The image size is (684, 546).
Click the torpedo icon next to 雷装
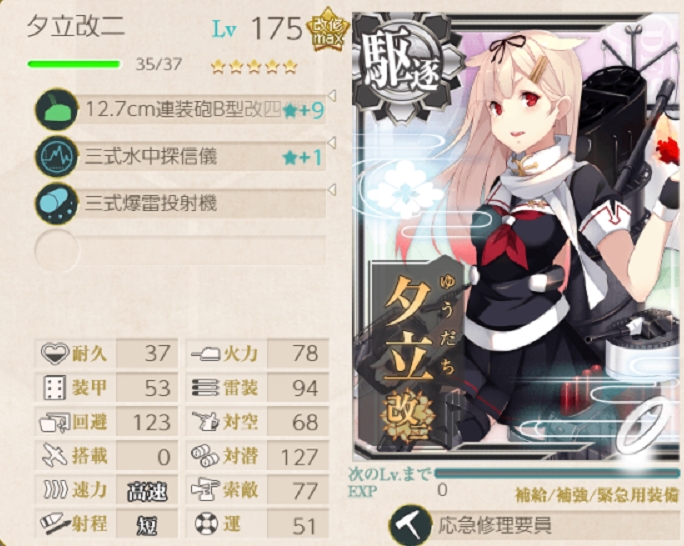pyautogui.click(x=205, y=387)
